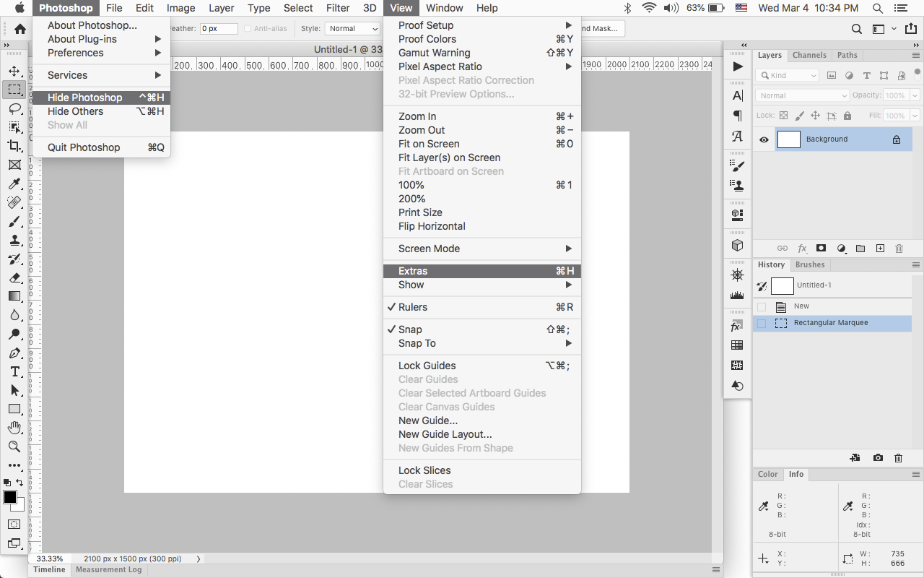
Task: Click the background color swatch
Action: (x=18, y=504)
